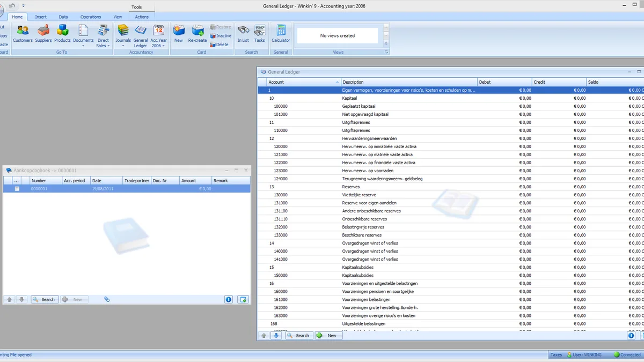644x362 pixels.
Task: Move down arrow in Aankoopdagboek window
Action: (21, 299)
